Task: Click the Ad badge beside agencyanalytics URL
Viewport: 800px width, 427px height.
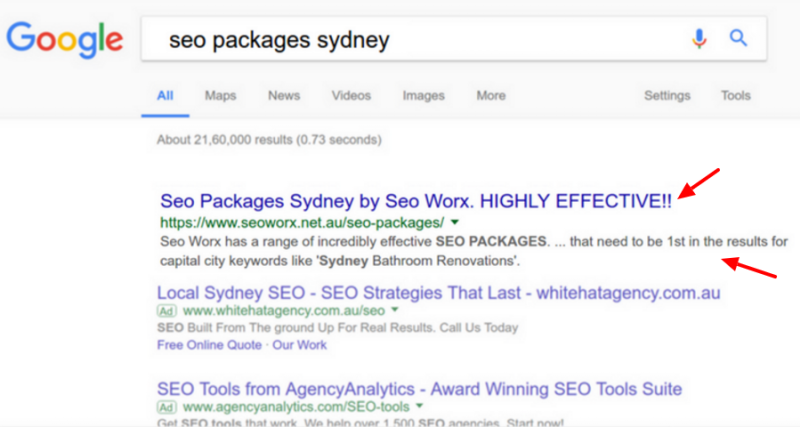Action: (x=167, y=408)
